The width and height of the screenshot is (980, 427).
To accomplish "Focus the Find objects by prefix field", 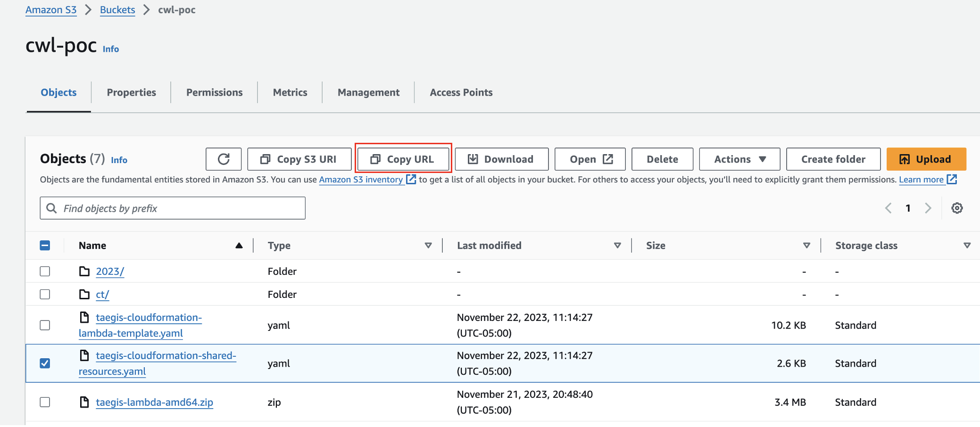I will pos(173,208).
